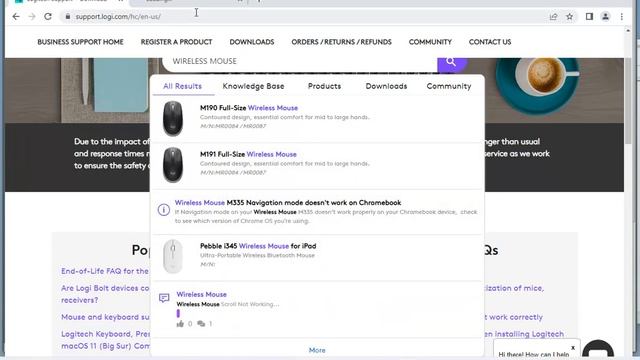Viewport: 640px width, 360px height.
Task: Click the M190 mouse thumbnail
Action: click(x=173, y=118)
